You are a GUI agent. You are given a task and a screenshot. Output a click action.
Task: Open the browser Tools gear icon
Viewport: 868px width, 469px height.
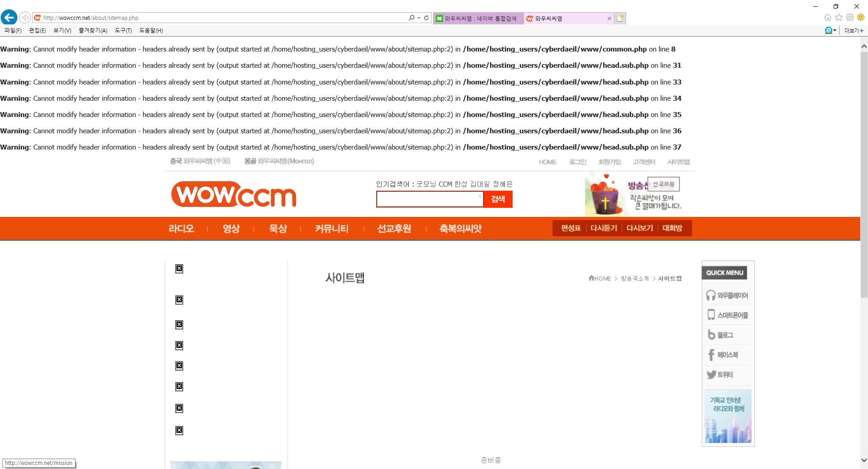tap(850, 18)
